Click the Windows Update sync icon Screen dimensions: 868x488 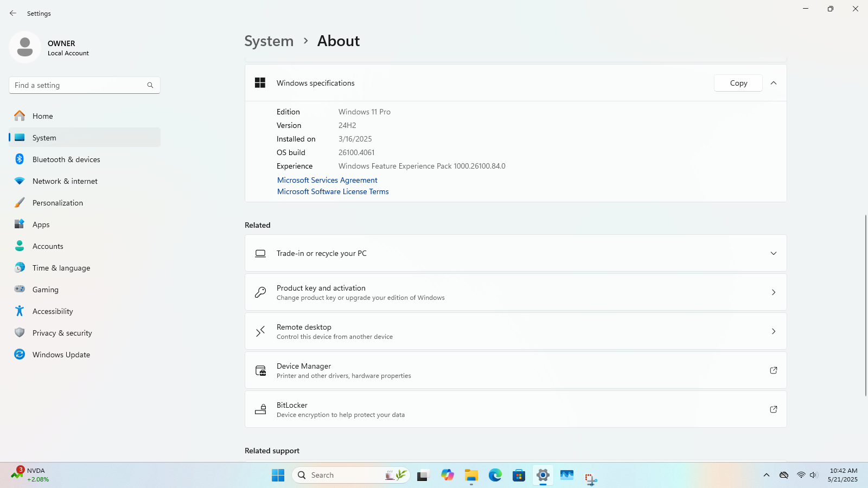[x=20, y=354]
